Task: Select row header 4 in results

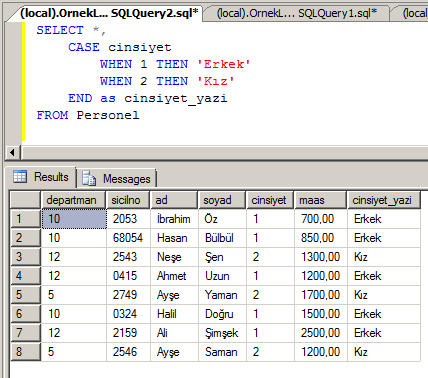Action: [25, 276]
